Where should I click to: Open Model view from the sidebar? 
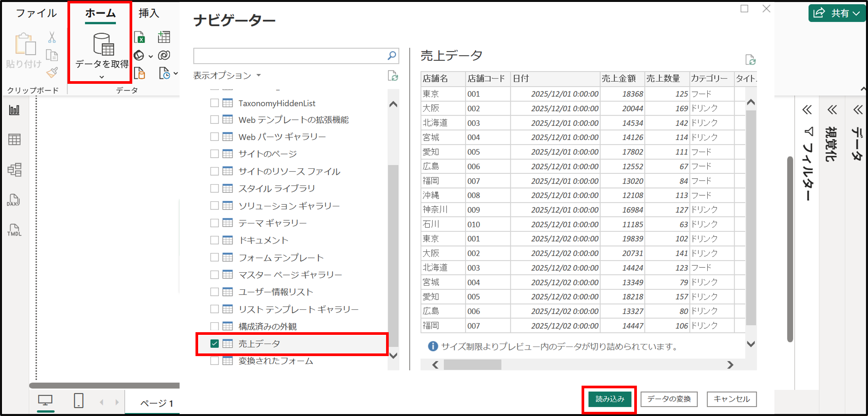14,170
